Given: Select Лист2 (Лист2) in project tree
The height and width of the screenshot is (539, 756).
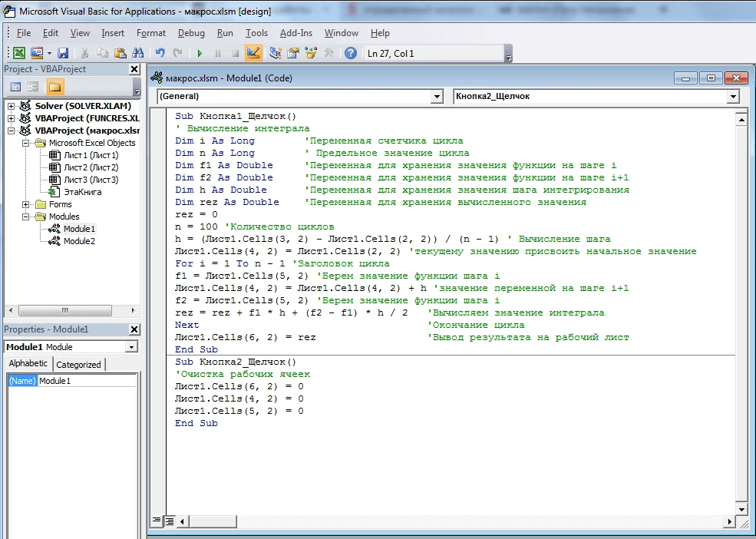Looking at the screenshot, I should [x=91, y=167].
